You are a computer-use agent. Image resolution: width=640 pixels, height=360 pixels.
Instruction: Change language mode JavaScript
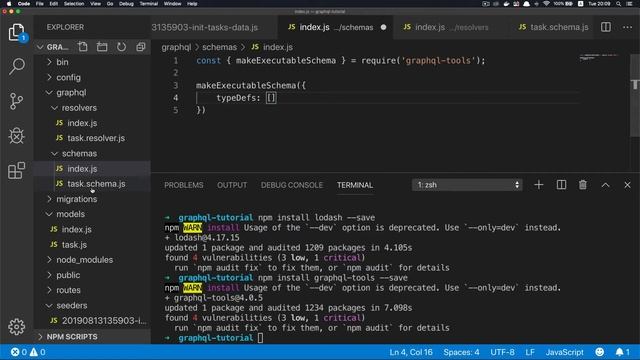pyautogui.click(x=564, y=352)
